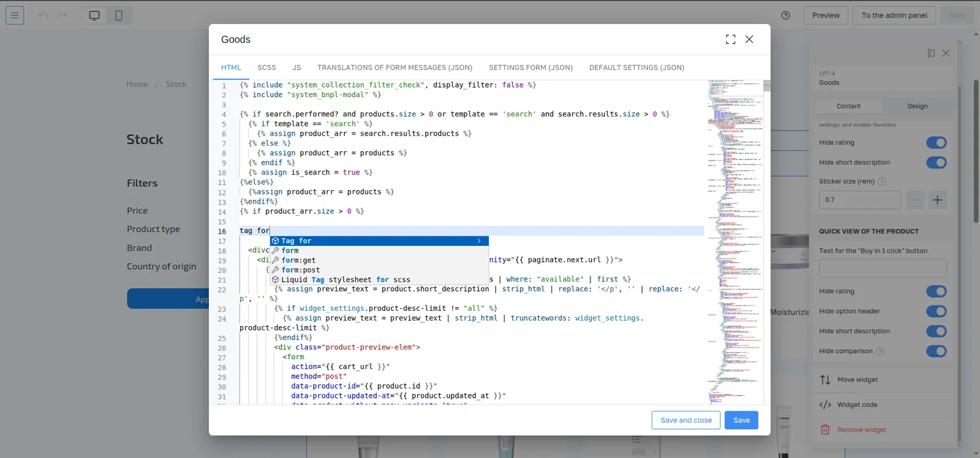The width and height of the screenshot is (980, 458).
Task: Toggle Hide rating in Quick View section
Action: (x=937, y=291)
